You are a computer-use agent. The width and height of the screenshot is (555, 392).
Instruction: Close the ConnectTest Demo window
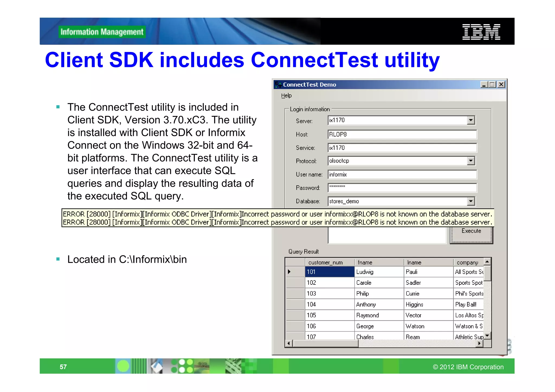501,85
